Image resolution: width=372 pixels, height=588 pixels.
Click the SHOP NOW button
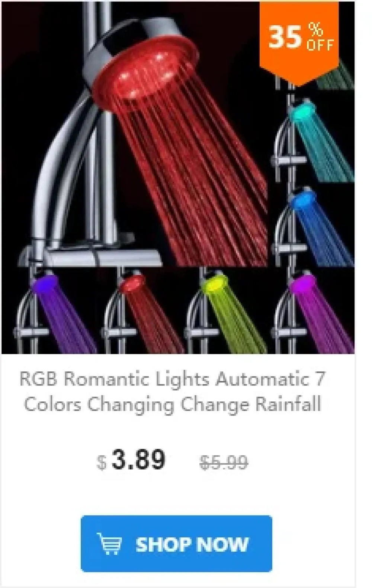click(176, 543)
